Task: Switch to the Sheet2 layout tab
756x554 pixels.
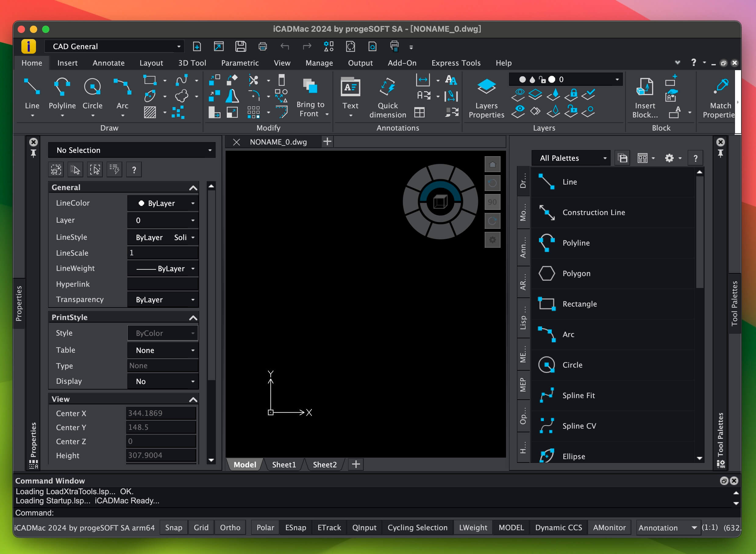Action: (x=325, y=464)
